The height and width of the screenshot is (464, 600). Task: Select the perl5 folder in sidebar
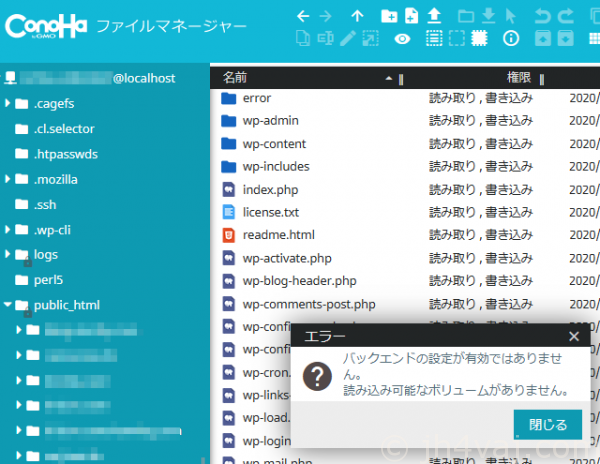coord(50,280)
